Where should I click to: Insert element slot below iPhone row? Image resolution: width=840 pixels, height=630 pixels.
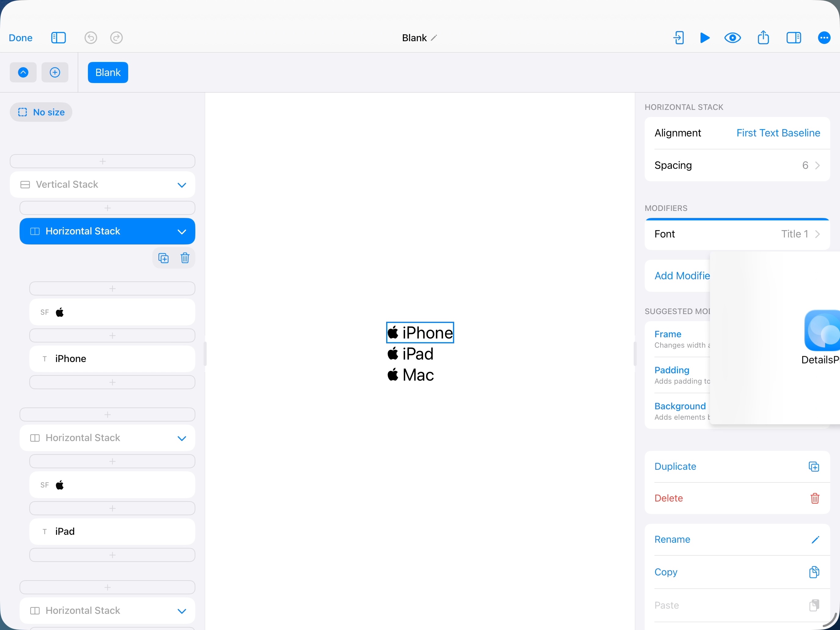pyautogui.click(x=112, y=382)
